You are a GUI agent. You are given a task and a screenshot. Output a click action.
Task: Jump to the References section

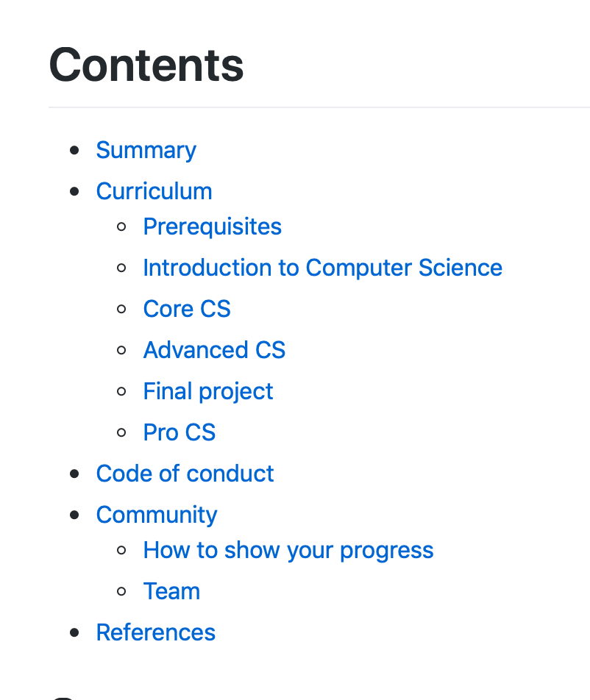pyautogui.click(x=156, y=632)
